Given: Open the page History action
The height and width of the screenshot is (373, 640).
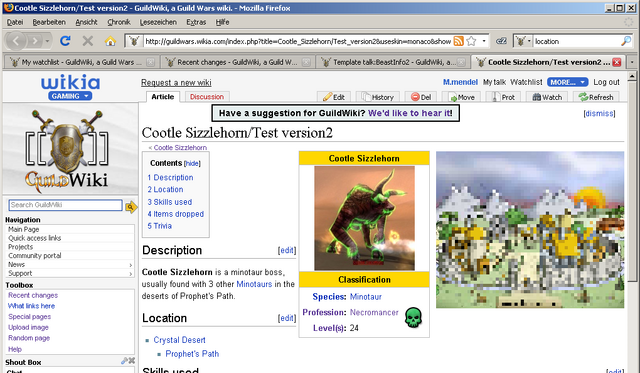Looking at the screenshot, I should pos(378,97).
